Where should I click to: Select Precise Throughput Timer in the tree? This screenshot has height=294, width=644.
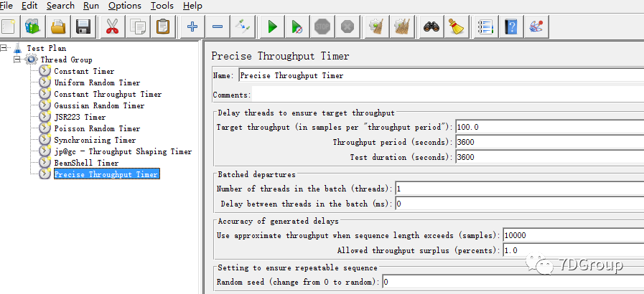106,175
